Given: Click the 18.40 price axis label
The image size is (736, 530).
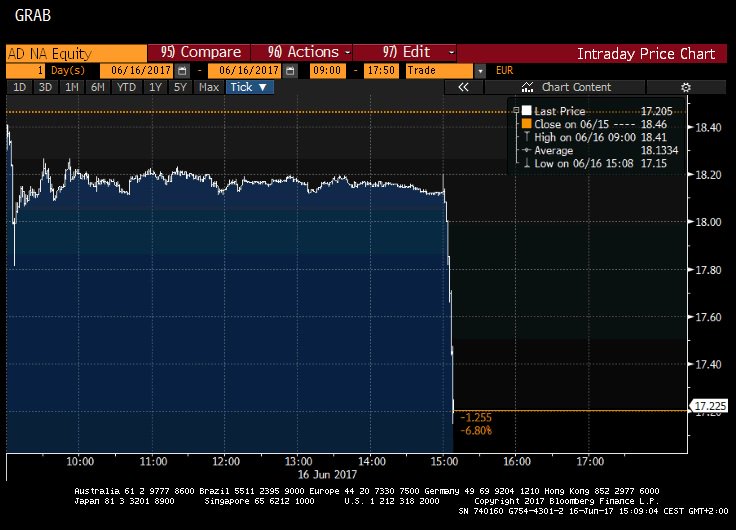Looking at the screenshot, I should tap(708, 127).
